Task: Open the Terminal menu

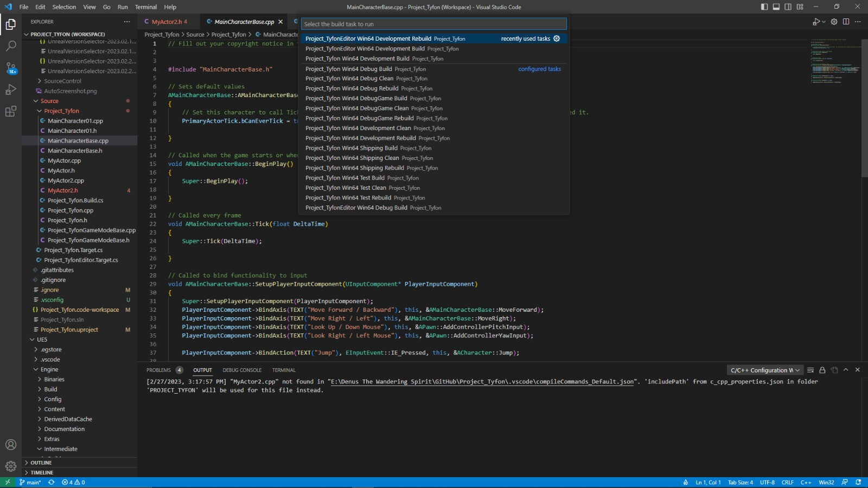Action: tap(145, 7)
